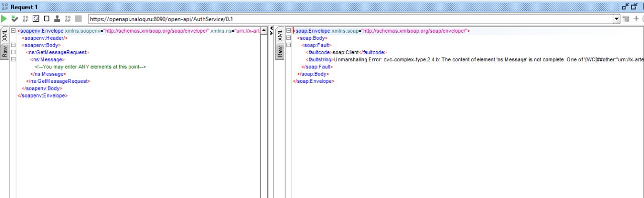Click the faultcode soap:Client line
Image resolution: width=644 pixels, height=198 pixels.
pos(346,52)
